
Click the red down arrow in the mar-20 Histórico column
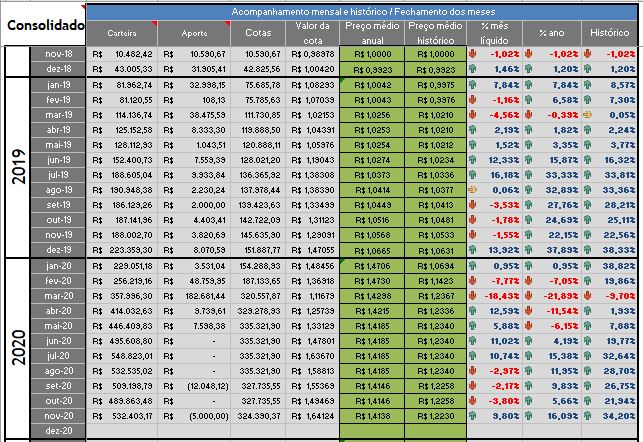click(x=587, y=296)
